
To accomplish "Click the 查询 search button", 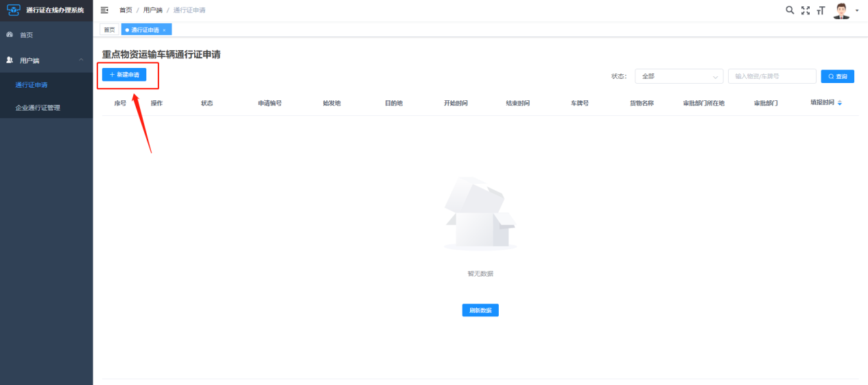I will [x=838, y=76].
